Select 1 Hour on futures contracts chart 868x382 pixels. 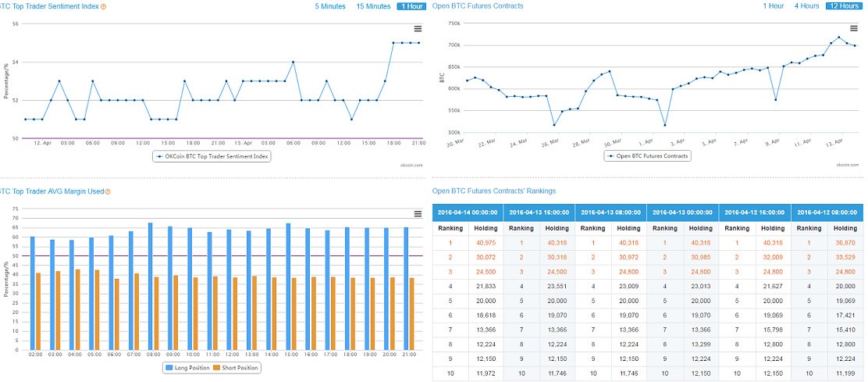point(774,6)
